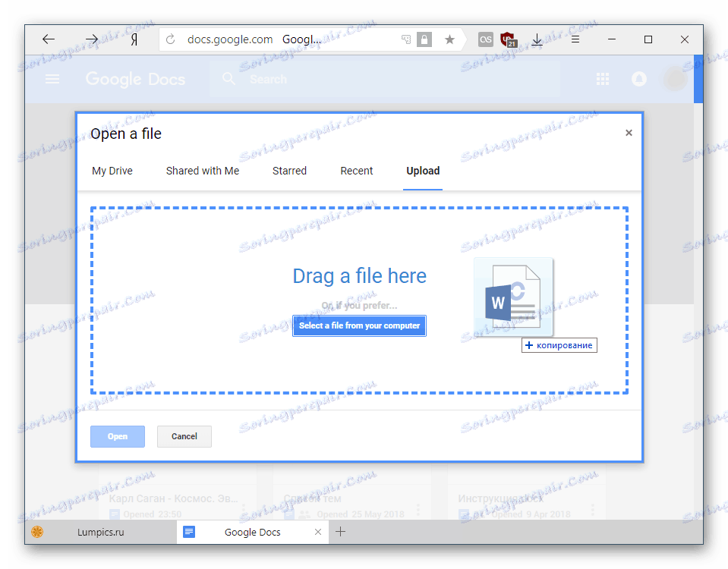Go back with the browser back arrow
The width and height of the screenshot is (728, 569).
pos(49,39)
